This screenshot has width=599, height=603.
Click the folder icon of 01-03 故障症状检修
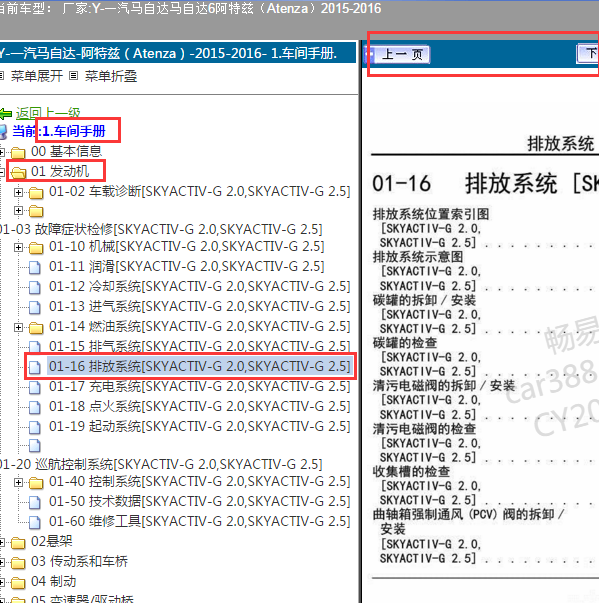[36, 211]
